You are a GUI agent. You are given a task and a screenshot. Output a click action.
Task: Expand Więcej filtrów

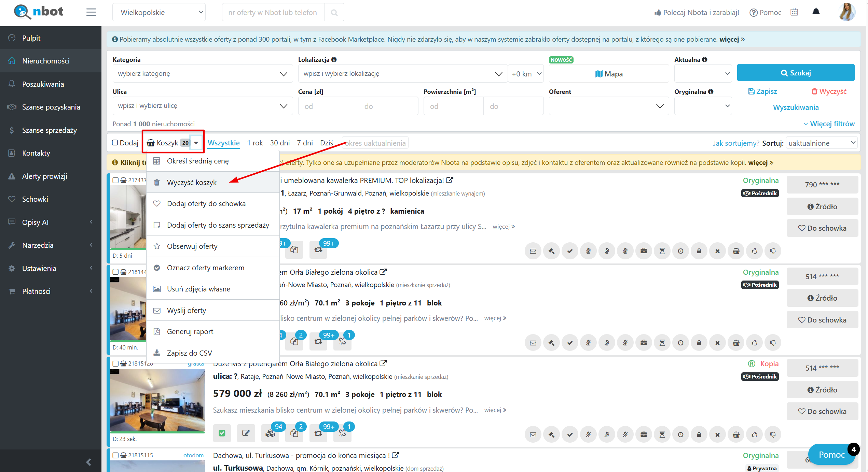(829, 124)
